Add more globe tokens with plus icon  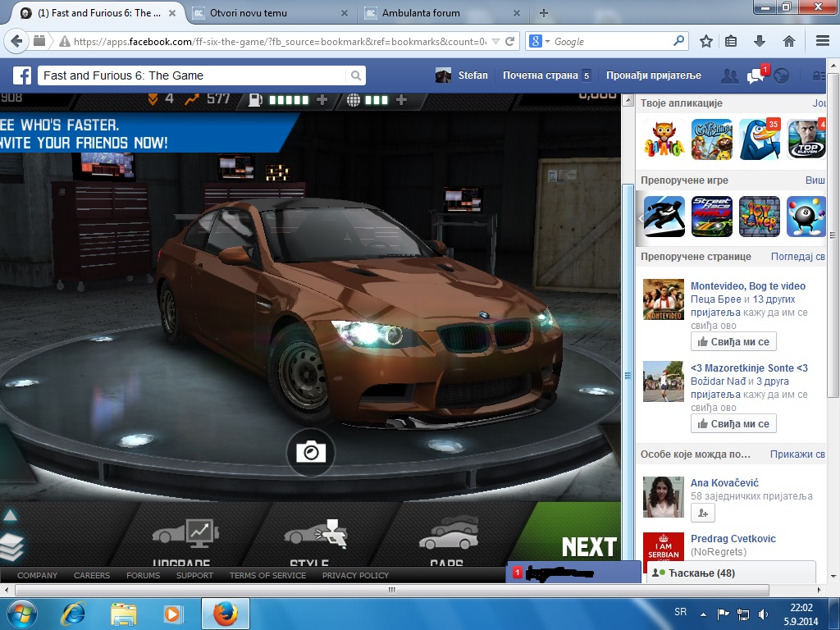(401, 99)
